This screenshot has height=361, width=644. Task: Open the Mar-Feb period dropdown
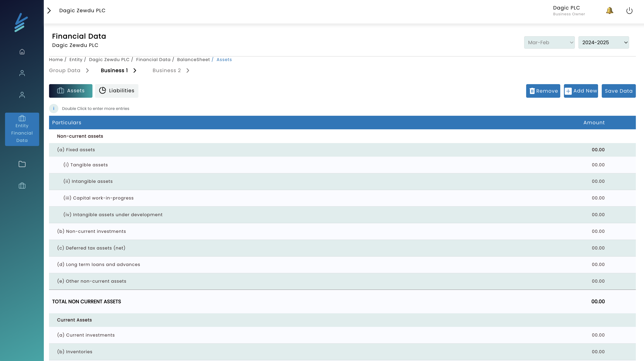click(549, 42)
